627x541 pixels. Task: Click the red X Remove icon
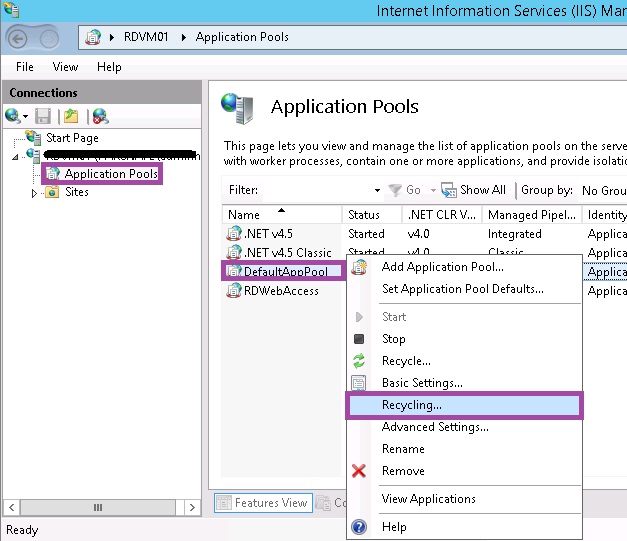click(359, 471)
